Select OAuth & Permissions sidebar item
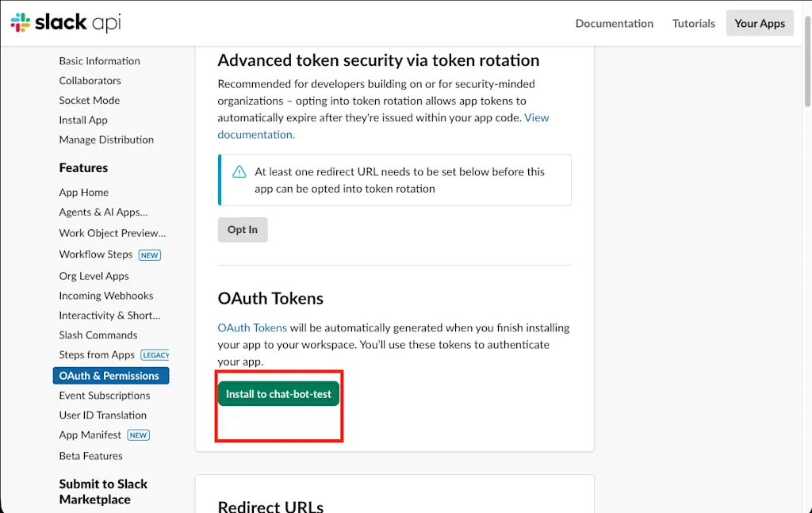 pos(111,376)
